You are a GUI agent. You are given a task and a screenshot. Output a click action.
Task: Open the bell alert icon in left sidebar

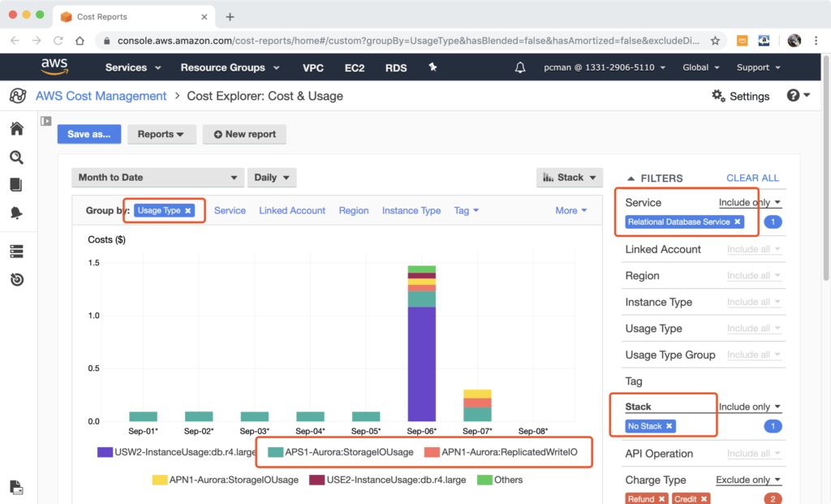(x=16, y=213)
